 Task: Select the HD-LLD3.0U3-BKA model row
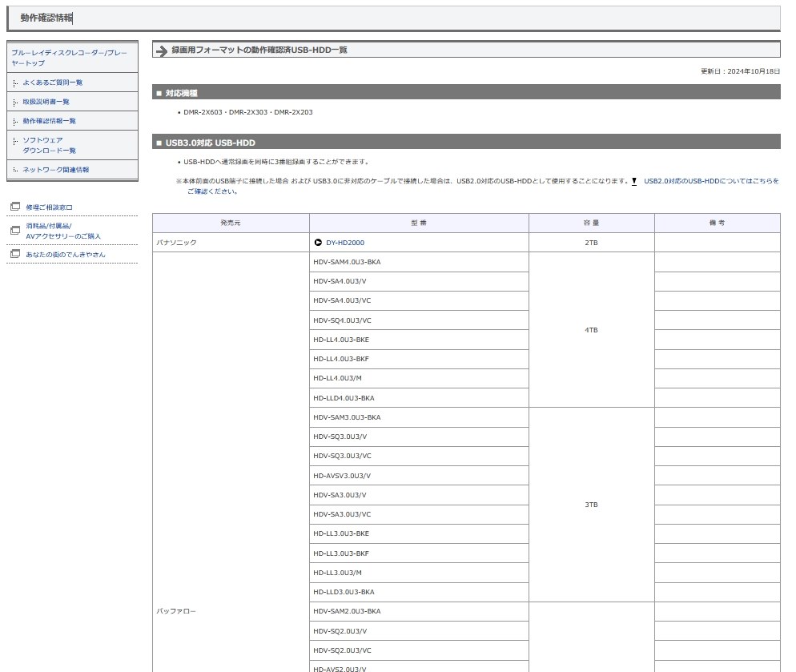(x=344, y=592)
